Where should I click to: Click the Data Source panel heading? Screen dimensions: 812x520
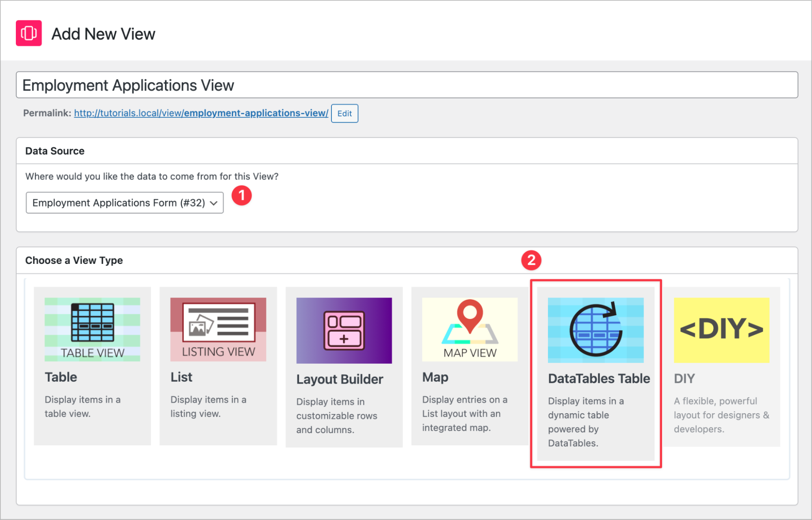tap(55, 151)
